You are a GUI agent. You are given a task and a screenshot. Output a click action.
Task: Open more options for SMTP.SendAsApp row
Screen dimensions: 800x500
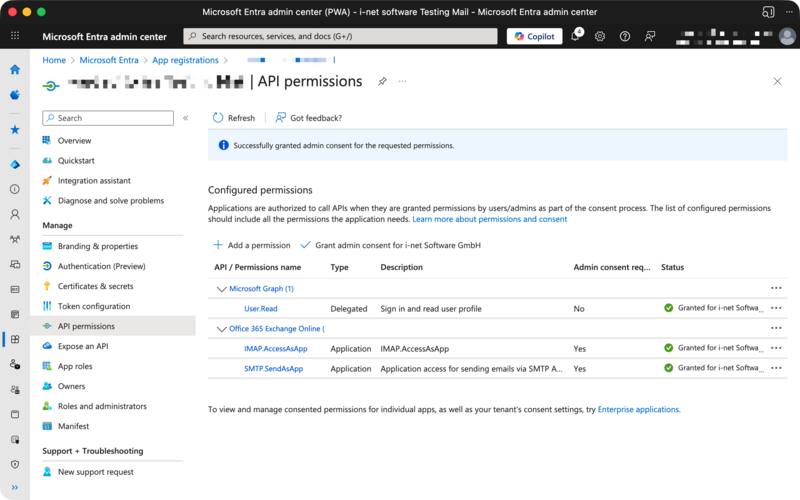776,368
